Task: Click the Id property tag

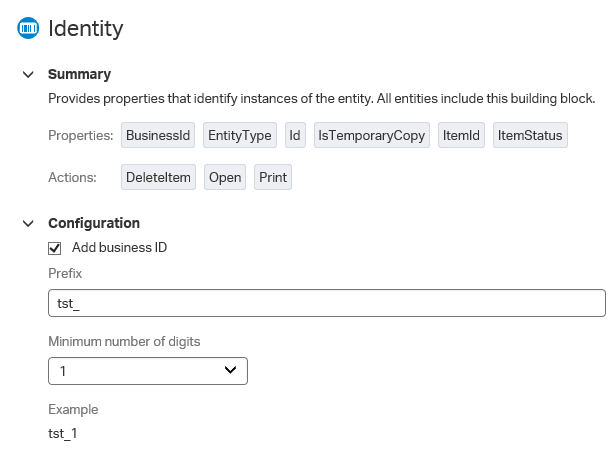Action: [295, 135]
